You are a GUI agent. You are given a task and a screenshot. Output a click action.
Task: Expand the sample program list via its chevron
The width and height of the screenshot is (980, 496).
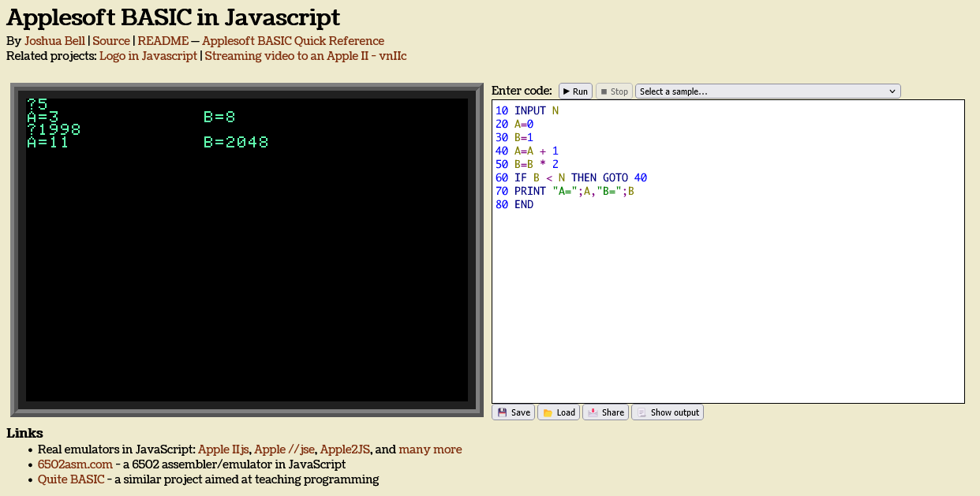[892, 91]
